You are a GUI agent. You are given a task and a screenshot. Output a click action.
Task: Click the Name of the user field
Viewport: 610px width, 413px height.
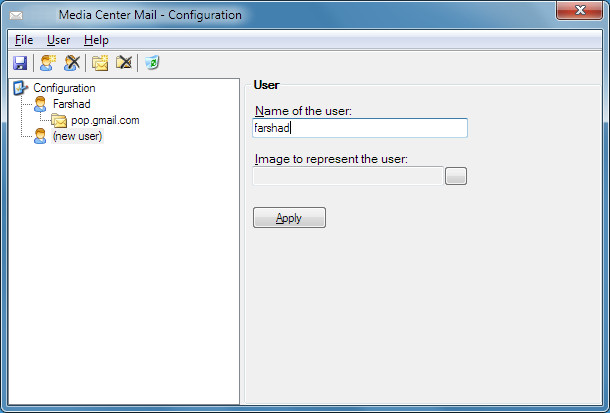coord(360,128)
